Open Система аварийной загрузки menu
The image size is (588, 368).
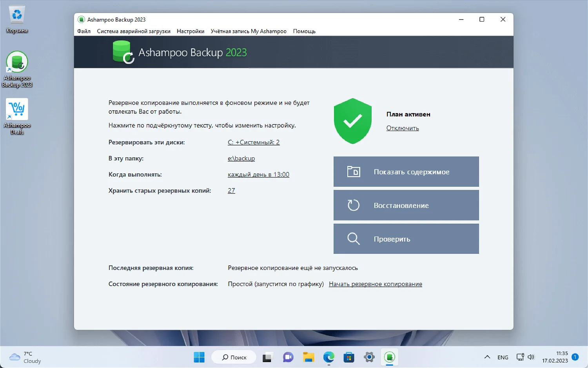134,31
